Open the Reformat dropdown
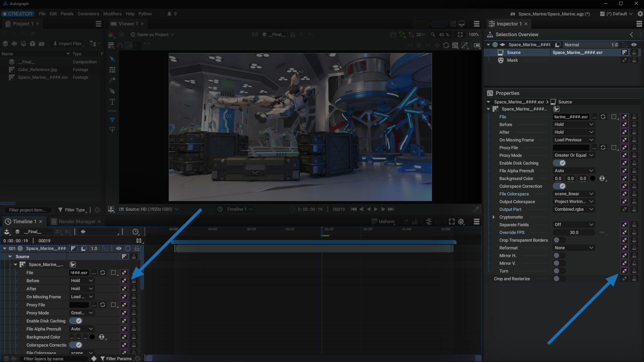Viewport: 644px width, 362px height. [574, 248]
